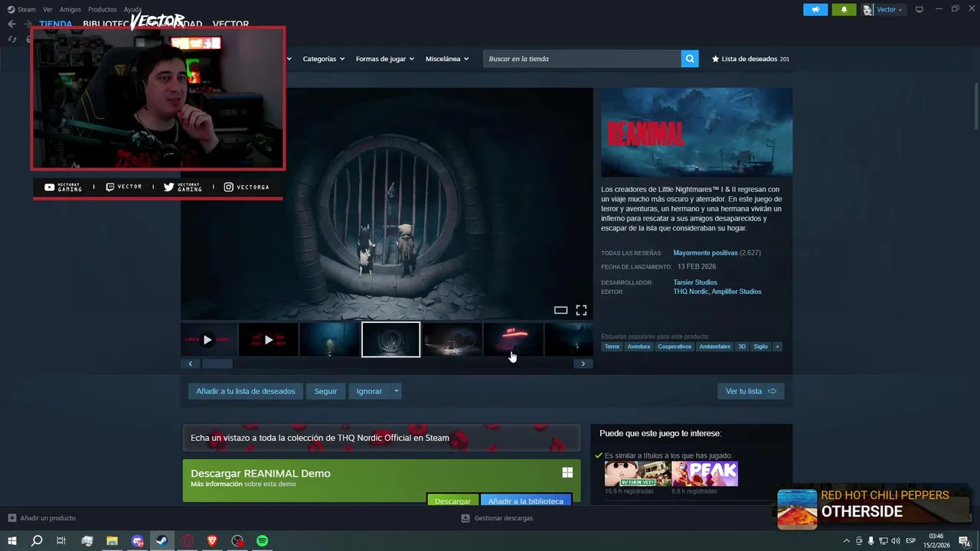Play the second trailer thumbnail
Screen dimensions: 980x551
pyautogui.click(x=269, y=340)
